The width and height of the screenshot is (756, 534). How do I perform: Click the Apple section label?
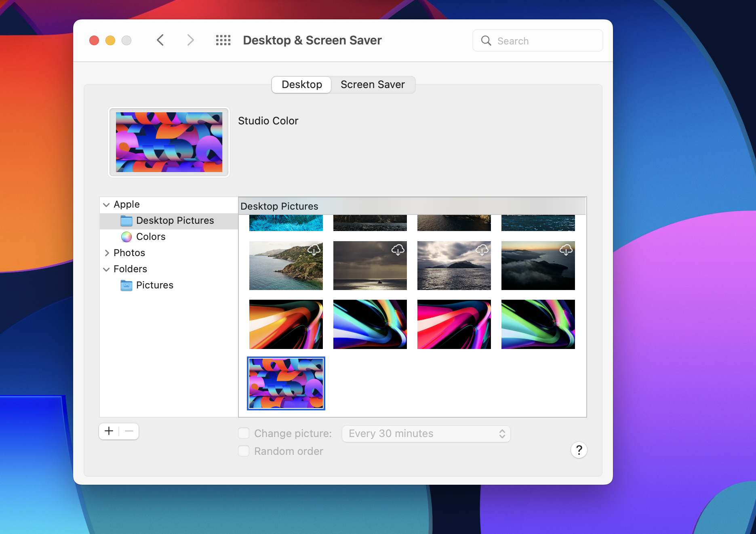click(126, 204)
